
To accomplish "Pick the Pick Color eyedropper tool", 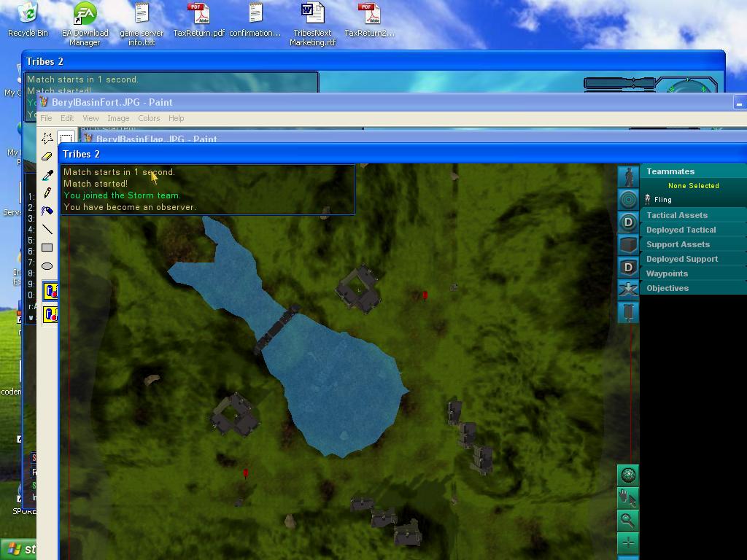I will click(x=47, y=175).
